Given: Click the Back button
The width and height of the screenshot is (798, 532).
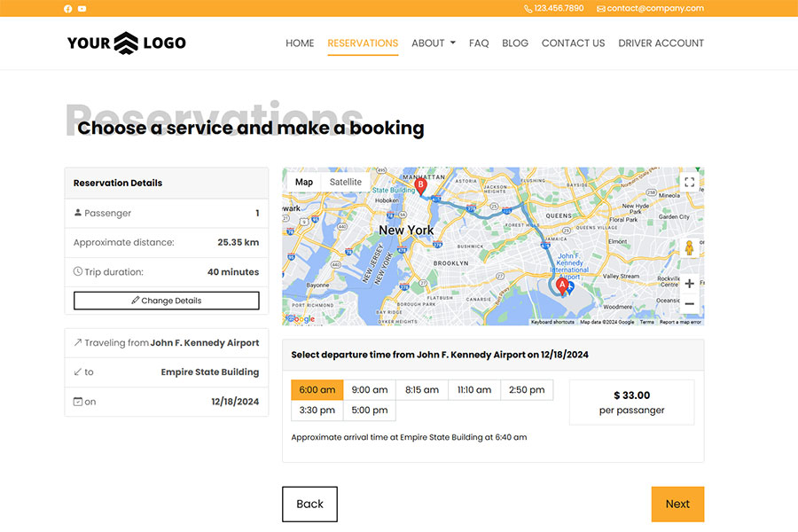Looking at the screenshot, I should coord(310,504).
